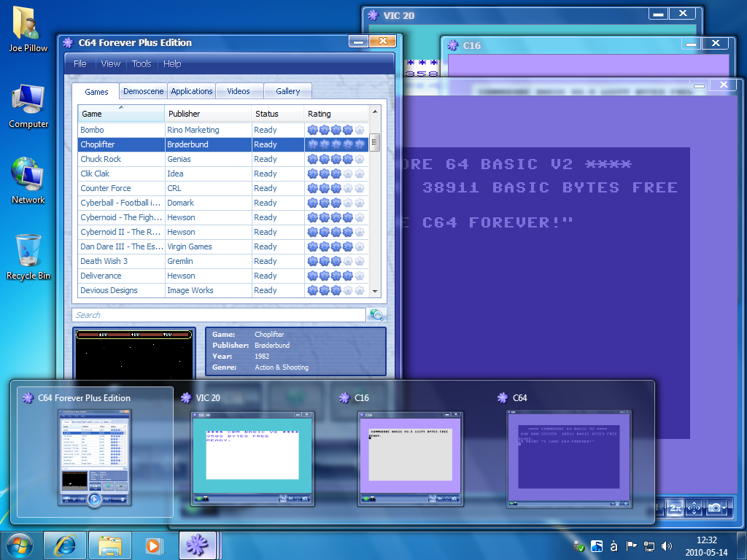Switch to the Gallery tab
747x560 pixels.
(287, 90)
